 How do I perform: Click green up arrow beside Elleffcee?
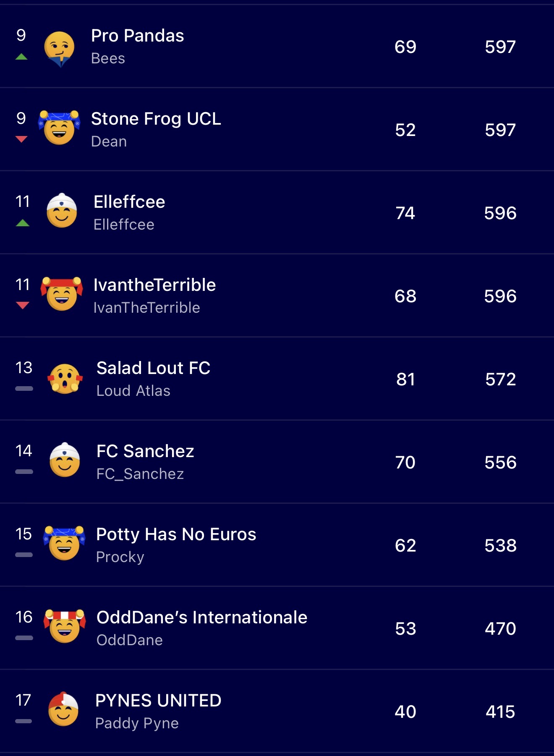[23, 223]
